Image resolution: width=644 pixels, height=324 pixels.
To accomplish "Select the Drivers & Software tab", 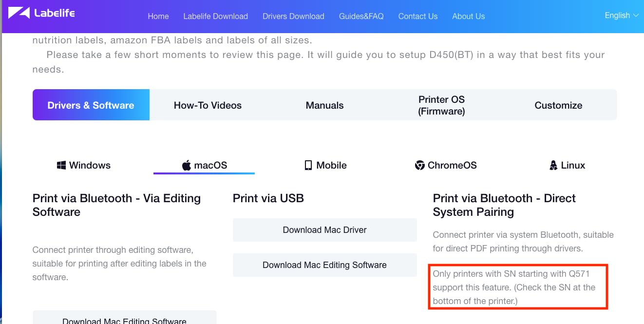I will click(x=91, y=105).
